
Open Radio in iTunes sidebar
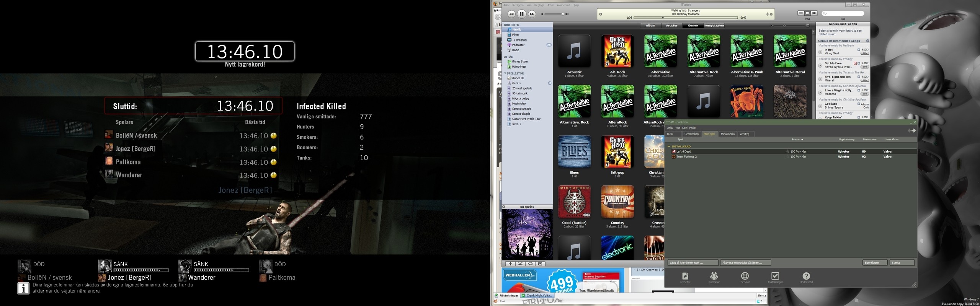527,50
